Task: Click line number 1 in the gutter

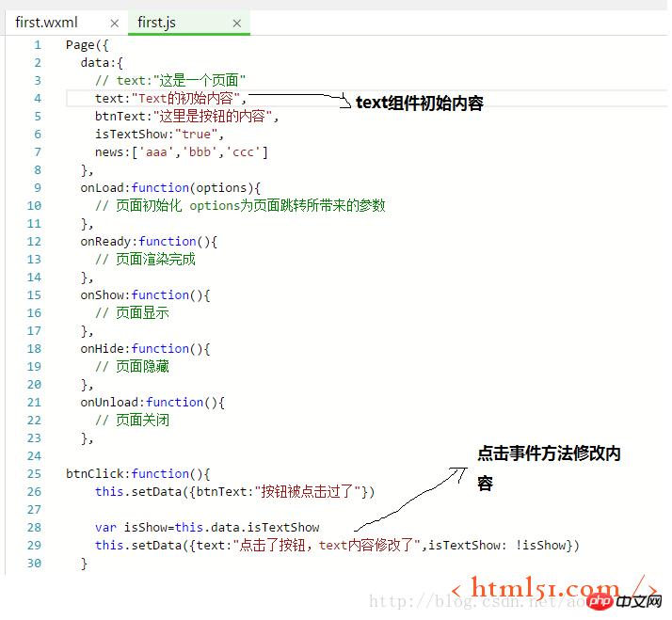Action: pos(37,45)
